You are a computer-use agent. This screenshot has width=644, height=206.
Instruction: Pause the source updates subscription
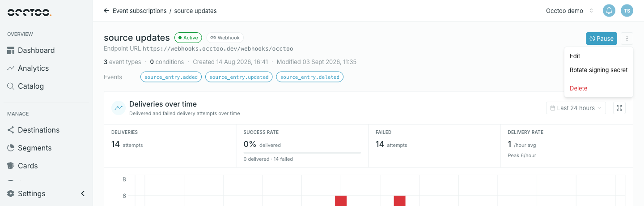(x=602, y=39)
